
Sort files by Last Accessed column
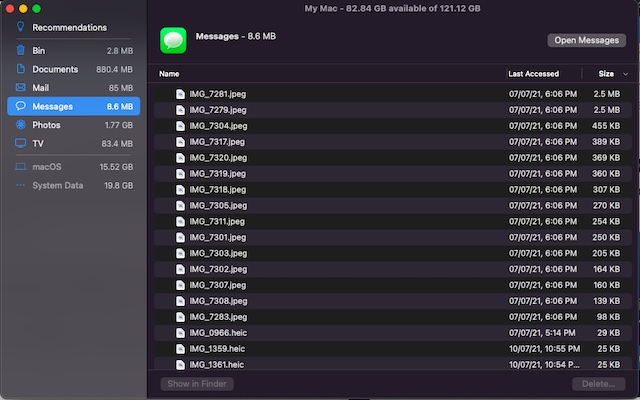(533, 74)
